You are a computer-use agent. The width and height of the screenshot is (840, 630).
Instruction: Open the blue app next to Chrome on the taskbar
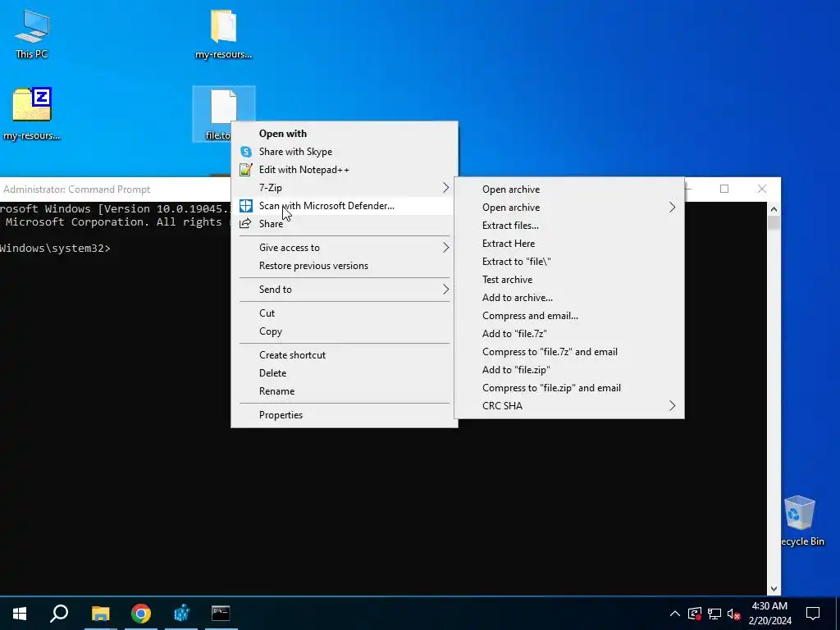(181, 614)
